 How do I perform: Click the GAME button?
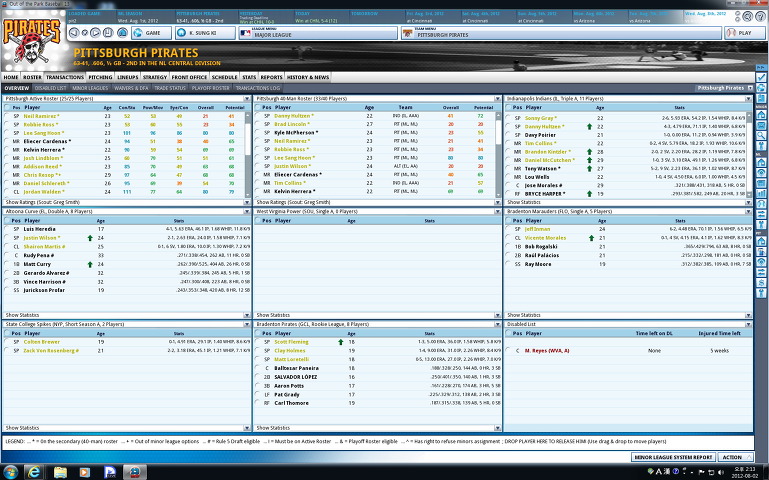tap(152, 33)
